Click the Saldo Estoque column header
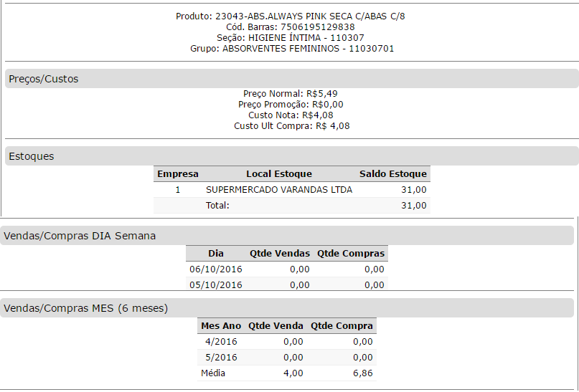The width and height of the screenshot is (579, 392). [x=392, y=174]
